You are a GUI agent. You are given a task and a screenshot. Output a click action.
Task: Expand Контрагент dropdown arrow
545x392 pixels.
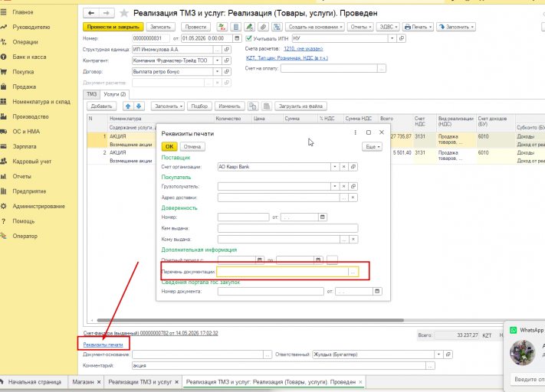pyautogui.click(x=217, y=60)
